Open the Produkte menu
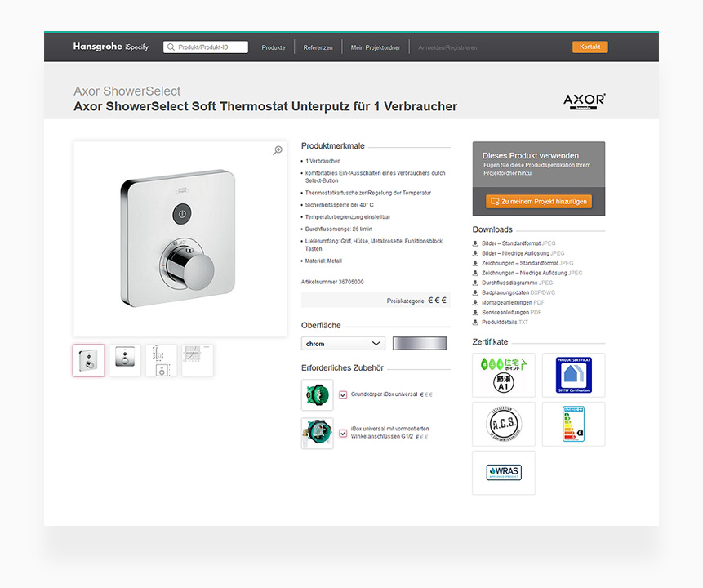This screenshot has height=588, width=703. pos(274,47)
